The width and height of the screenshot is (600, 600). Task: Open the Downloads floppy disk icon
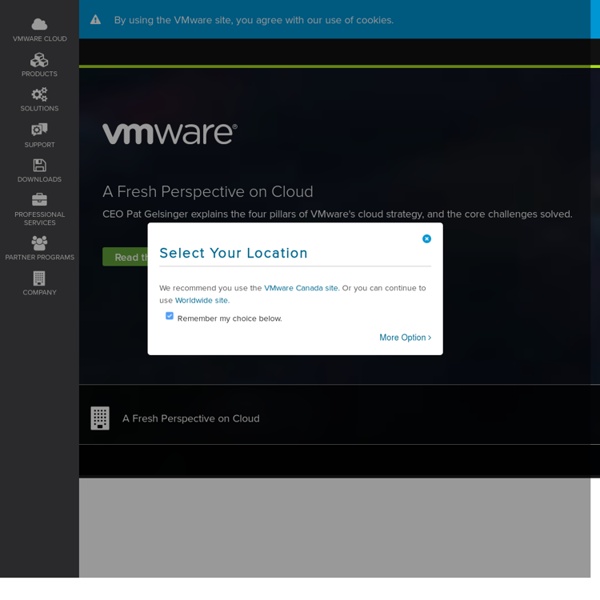tap(39, 165)
